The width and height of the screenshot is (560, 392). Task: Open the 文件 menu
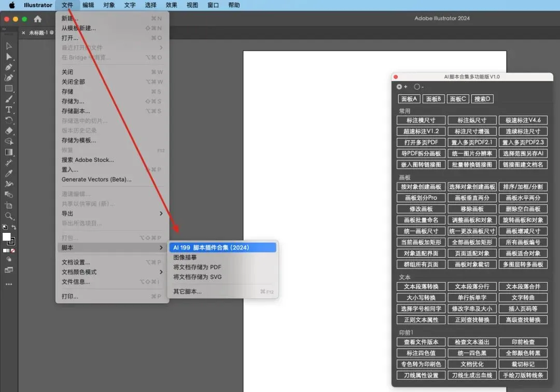[x=67, y=5]
